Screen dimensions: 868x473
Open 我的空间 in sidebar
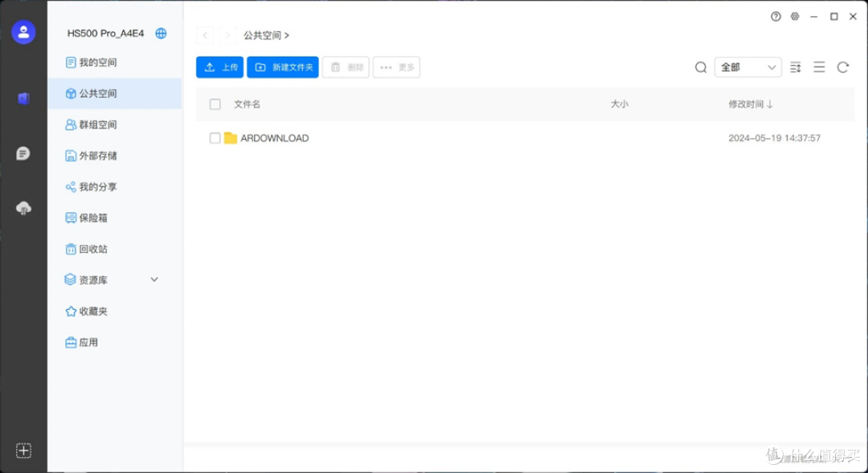coord(115,63)
